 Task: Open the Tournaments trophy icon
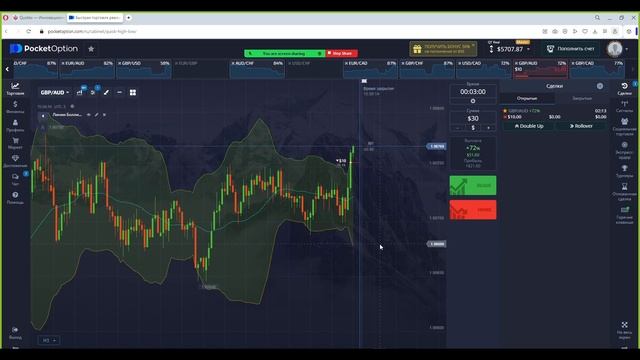click(624, 171)
